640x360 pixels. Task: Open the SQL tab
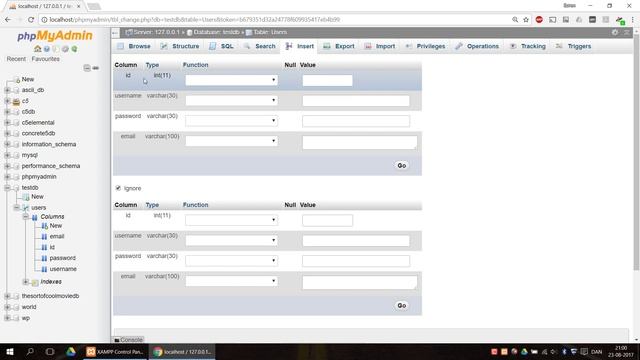pyautogui.click(x=222, y=47)
